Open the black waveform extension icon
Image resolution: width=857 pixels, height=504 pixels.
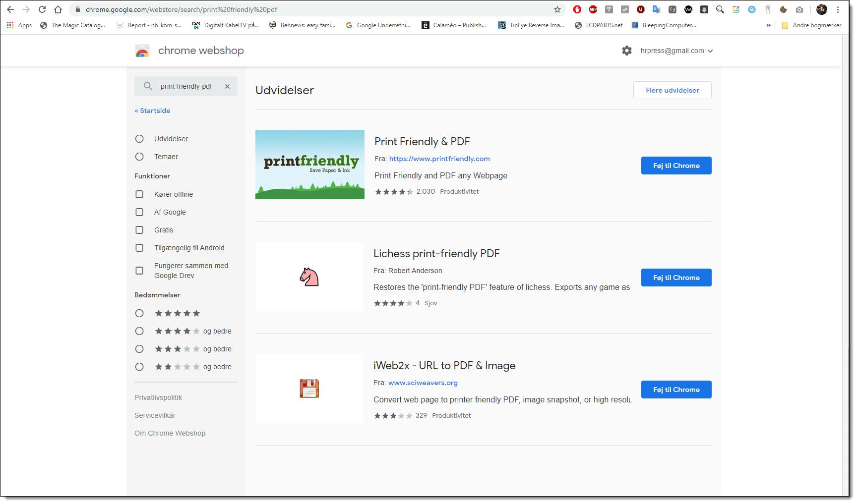point(688,9)
